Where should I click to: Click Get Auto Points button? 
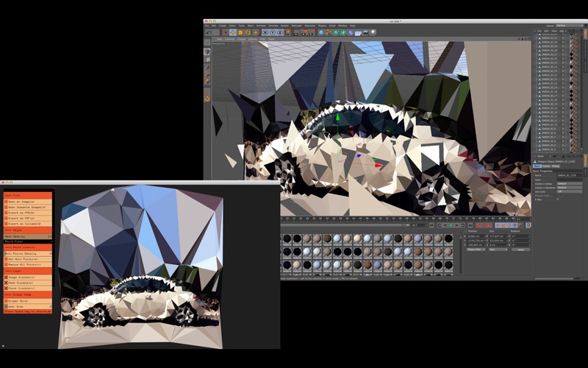(28, 259)
